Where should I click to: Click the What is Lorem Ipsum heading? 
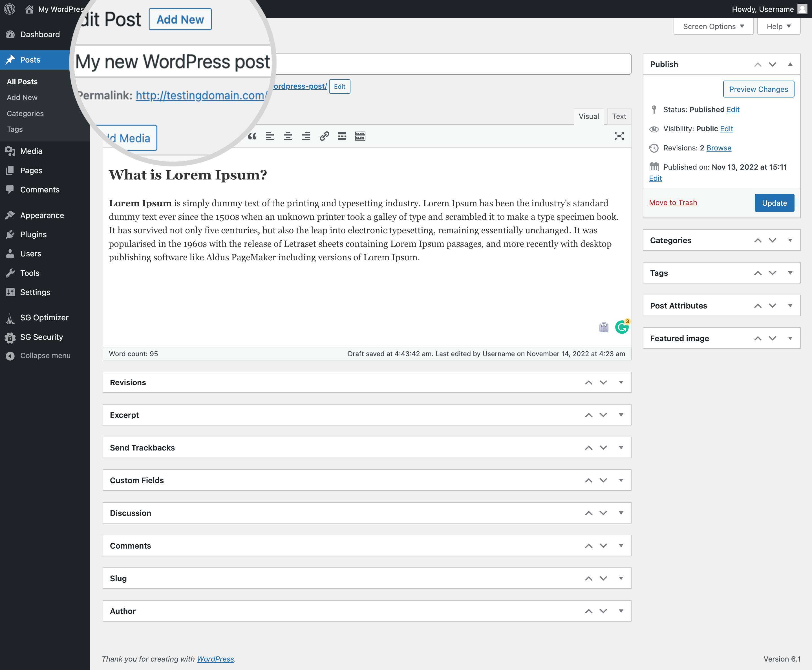188,175
